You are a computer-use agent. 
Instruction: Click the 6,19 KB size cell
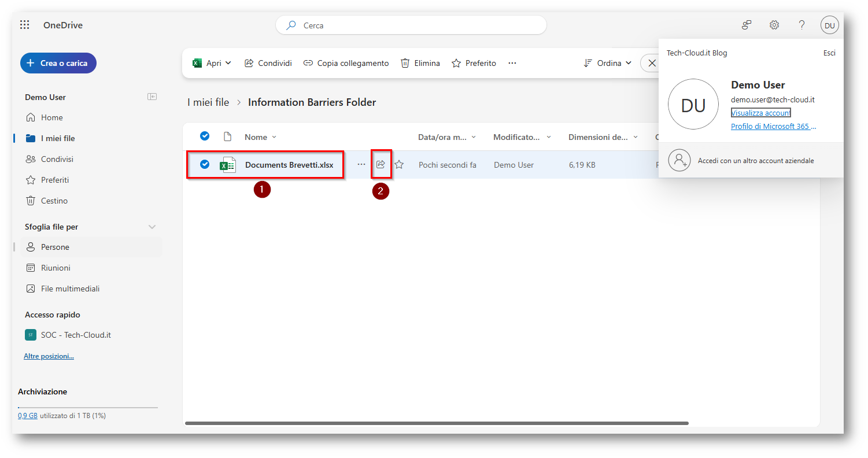582,165
